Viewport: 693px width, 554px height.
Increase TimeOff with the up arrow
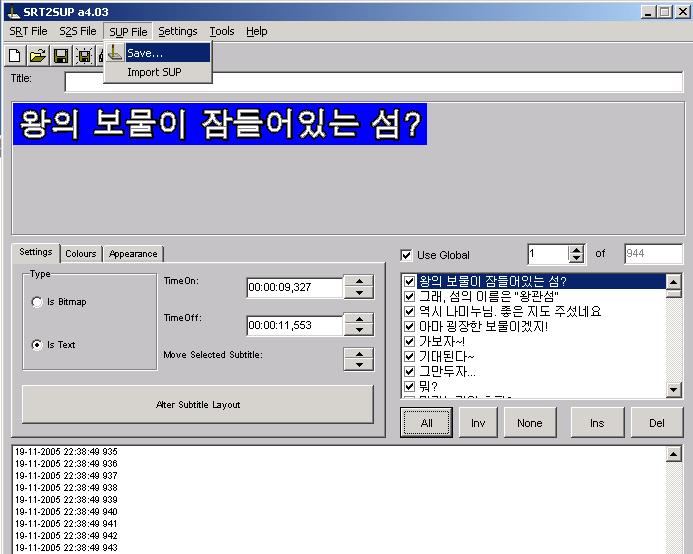pyautogui.click(x=359, y=318)
